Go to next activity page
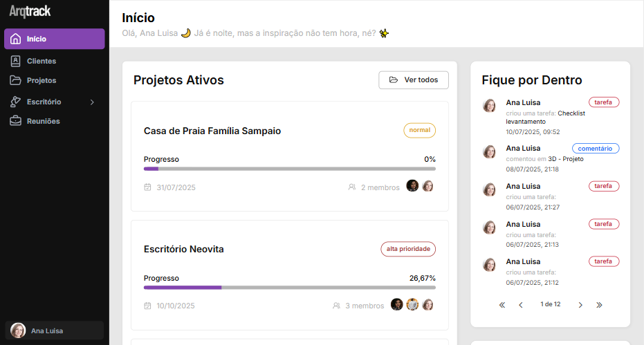 point(580,305)
